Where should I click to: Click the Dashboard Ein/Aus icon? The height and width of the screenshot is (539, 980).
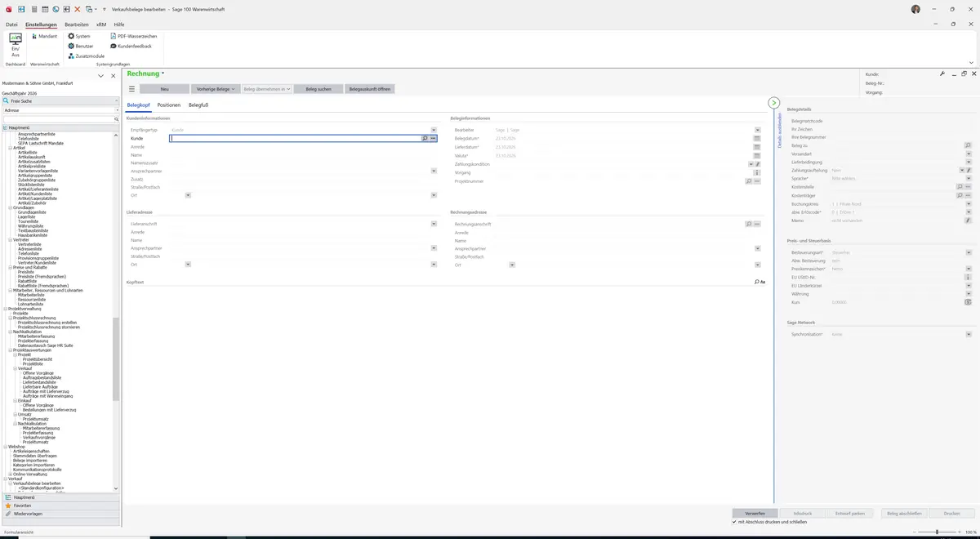pyautogui.click(x=16, y=44)
